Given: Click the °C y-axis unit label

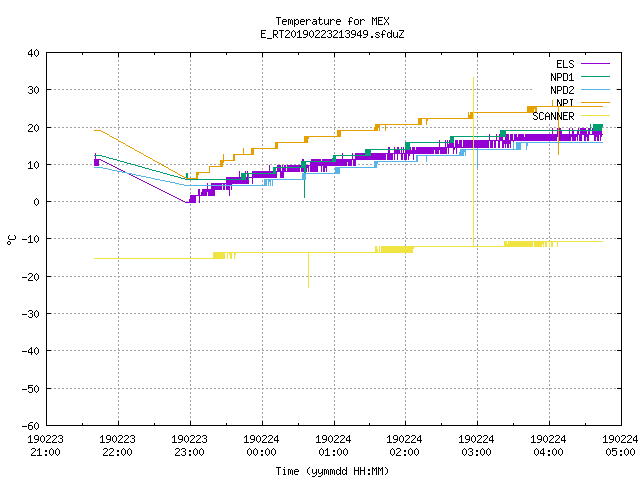Looking at the screenshot, I should point(12,240).
